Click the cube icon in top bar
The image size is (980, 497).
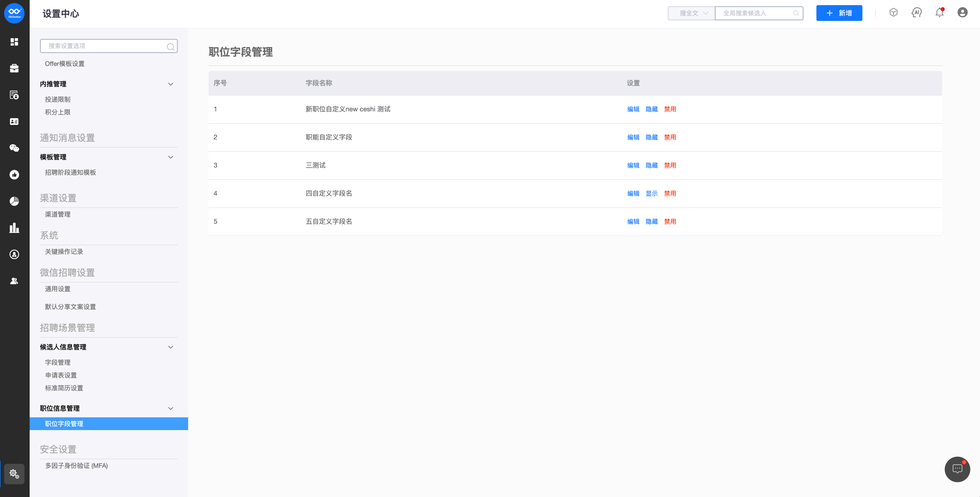(894, 13)
